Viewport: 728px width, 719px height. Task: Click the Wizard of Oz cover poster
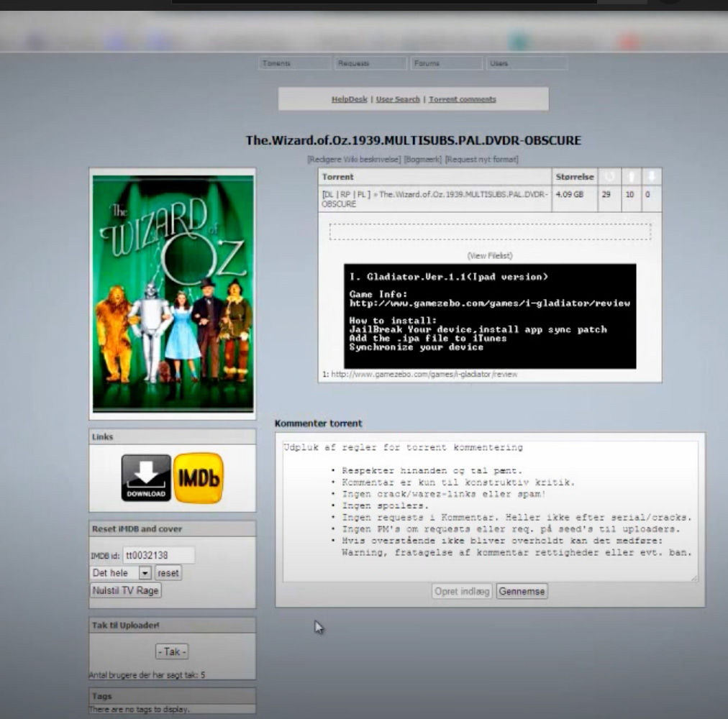click(173, 293)
